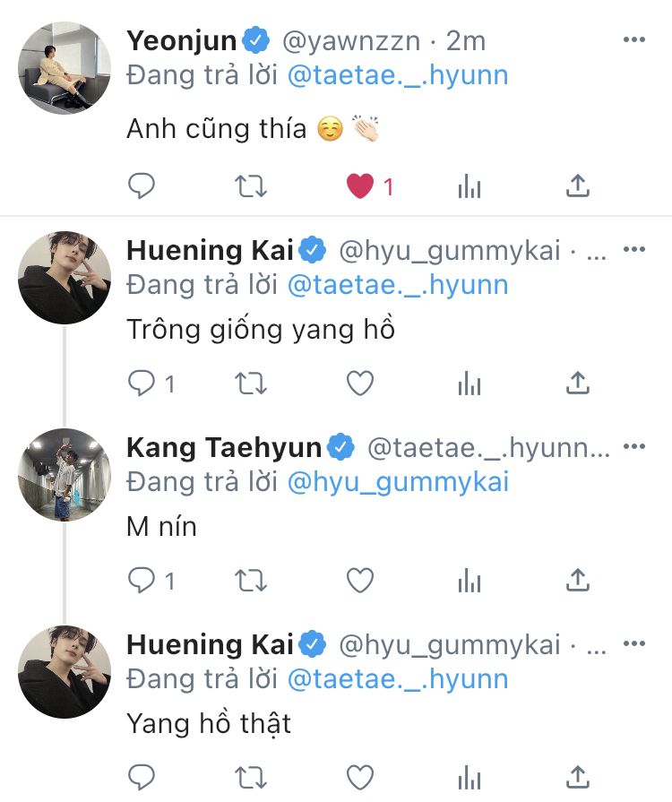Reply to the "Yang hồ thật" tweet
Screen dimensions: 672x802
142,776
